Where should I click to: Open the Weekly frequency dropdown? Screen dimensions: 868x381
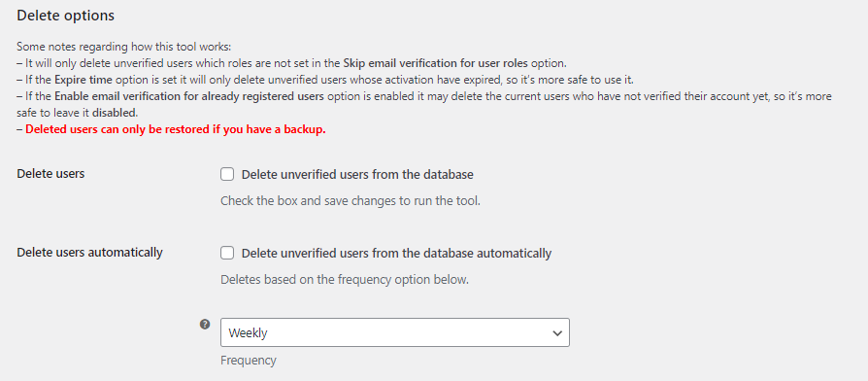pos(395,332)
